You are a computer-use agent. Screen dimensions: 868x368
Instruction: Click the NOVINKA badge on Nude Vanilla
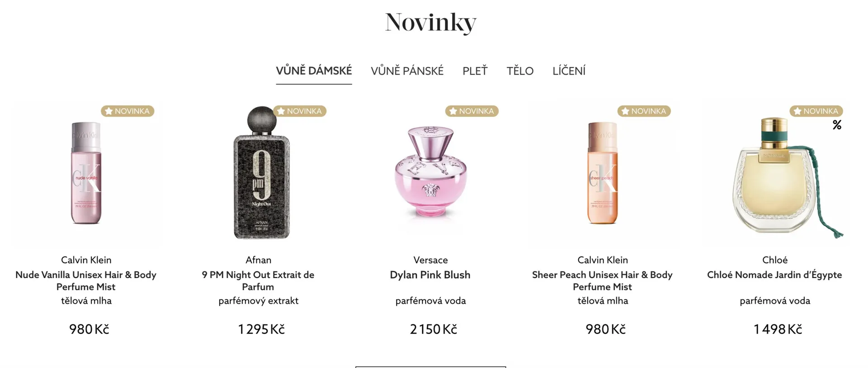[x=127, y=111]
